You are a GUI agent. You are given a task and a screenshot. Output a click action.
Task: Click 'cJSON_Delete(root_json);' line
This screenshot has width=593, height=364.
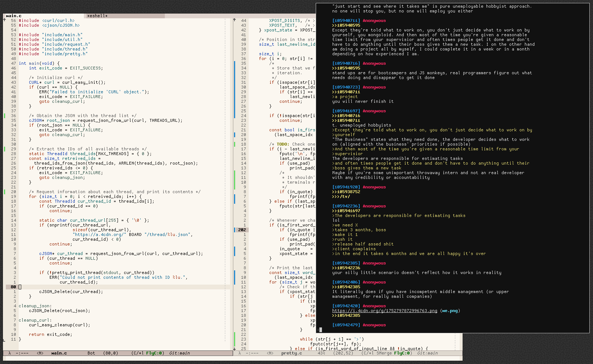tap(59, 311)
